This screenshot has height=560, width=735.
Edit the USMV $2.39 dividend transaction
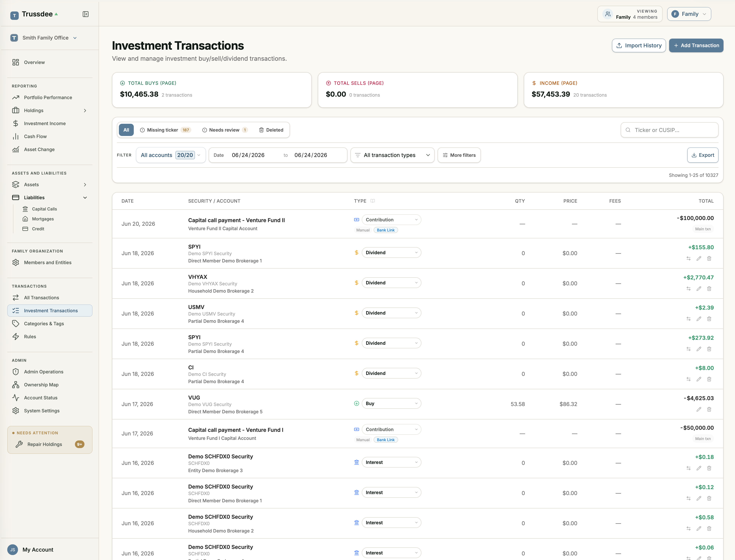pyautogui.click(x=699, y=319)
